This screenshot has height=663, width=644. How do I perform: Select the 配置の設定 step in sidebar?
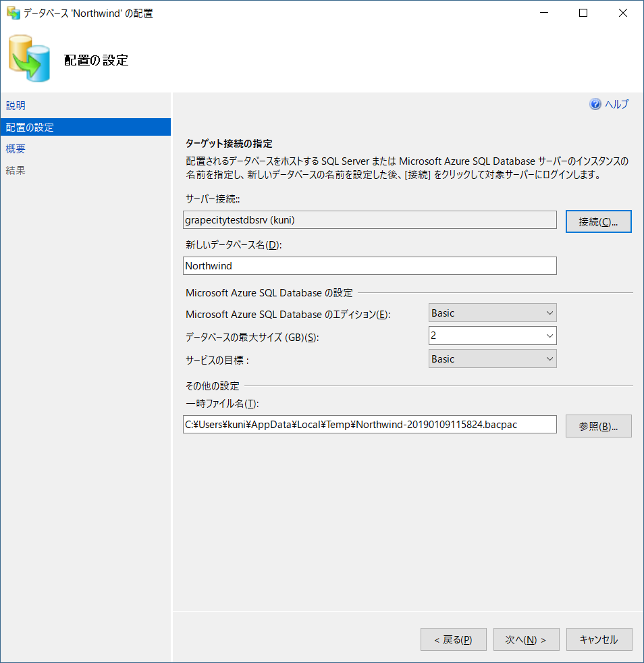86,127
